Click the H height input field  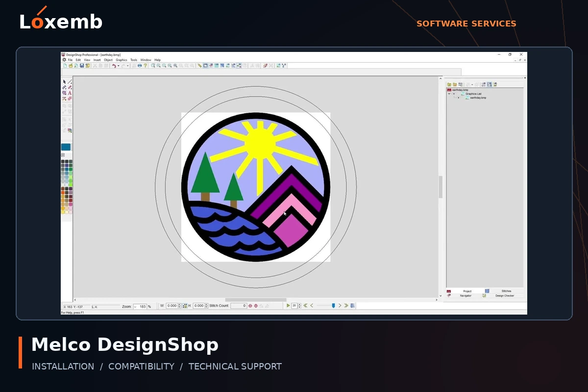click(198, 306)
